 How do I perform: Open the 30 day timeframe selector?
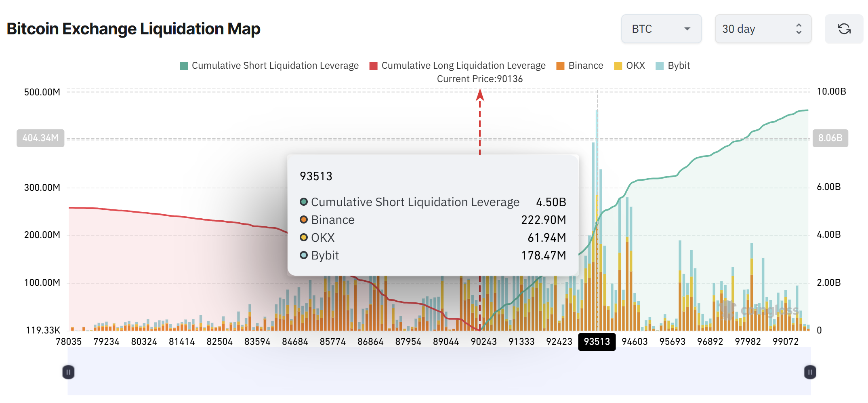tap(763, 29)
